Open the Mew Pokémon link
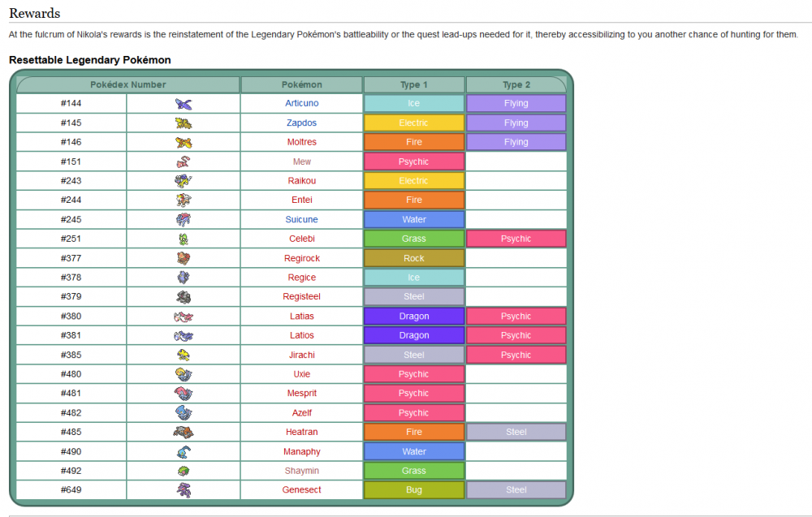The height and width of the screenshot is (517, 812). (x=301, y=162)
